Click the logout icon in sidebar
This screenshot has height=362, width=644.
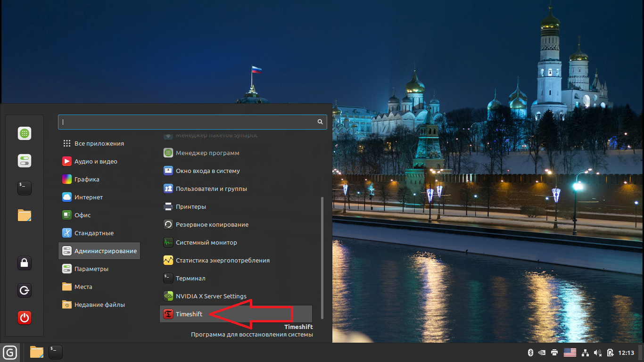(x=25, y=290)
